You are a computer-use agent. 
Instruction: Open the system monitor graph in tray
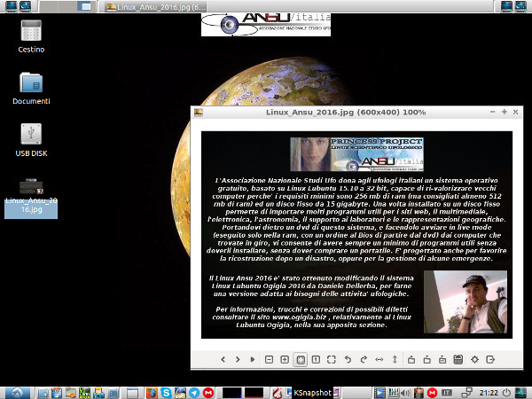(x=520, y=393)
